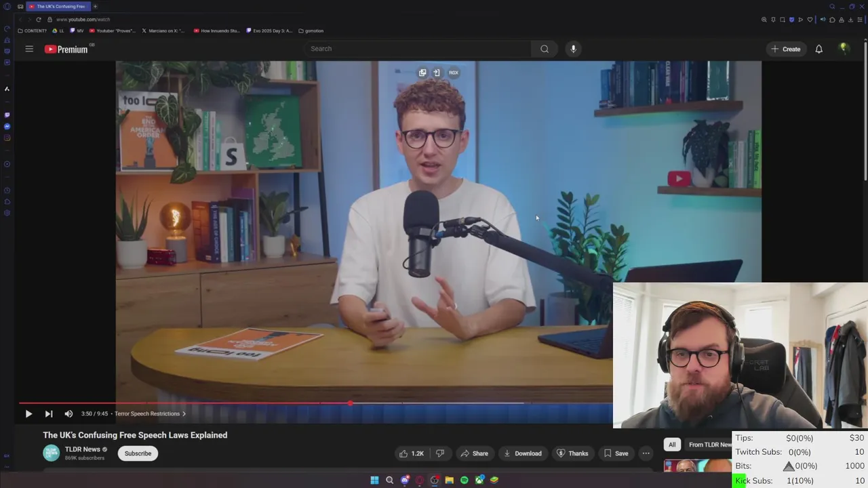The width and height of the screenshot is (868, 488).
Task: Mute the video volume
Action: pos(68,413)
